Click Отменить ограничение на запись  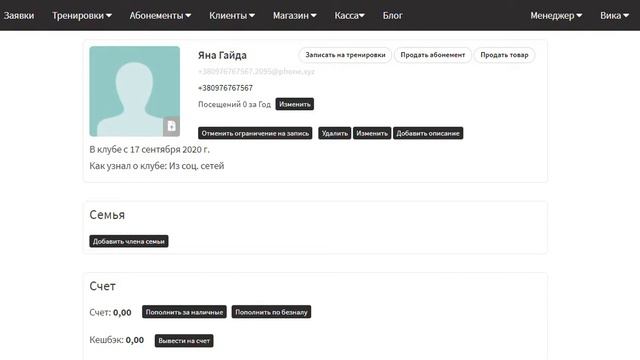255,133
